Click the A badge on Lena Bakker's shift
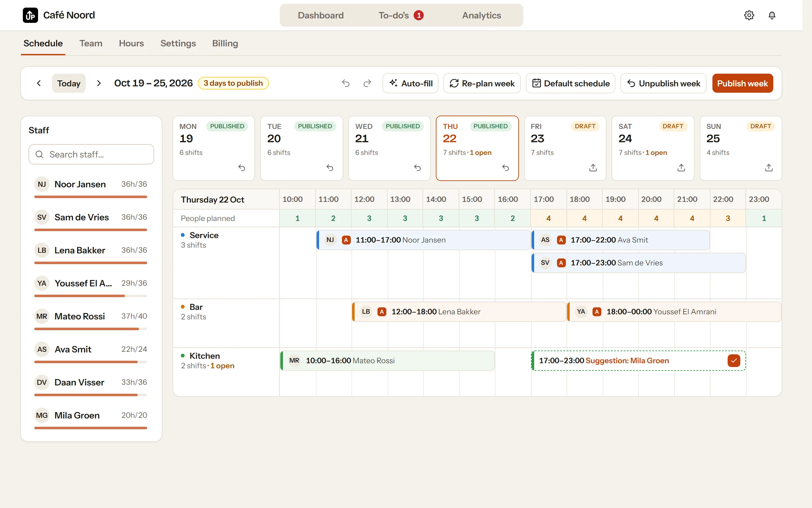The height and width of the screenshot is (508, 812). tap(382, 311)
